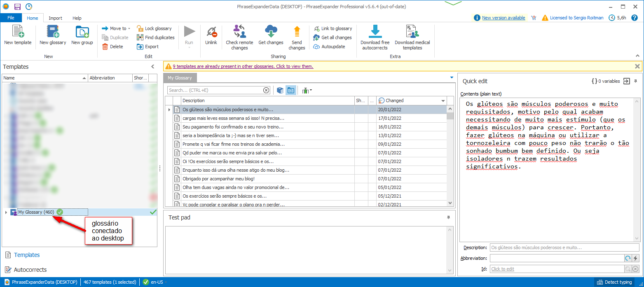Click the template Search field
The width and height of the screenshot is (644, 287).
click(x=215, y=90)
